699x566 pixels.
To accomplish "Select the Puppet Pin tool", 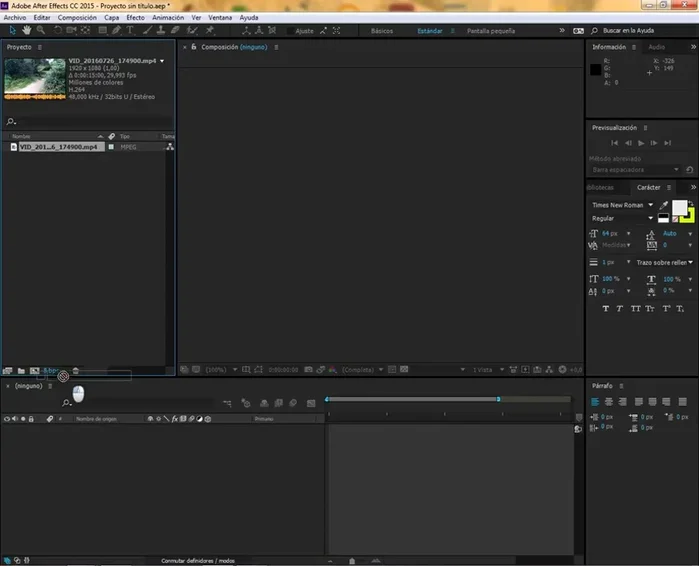I will tap(210, 30).
